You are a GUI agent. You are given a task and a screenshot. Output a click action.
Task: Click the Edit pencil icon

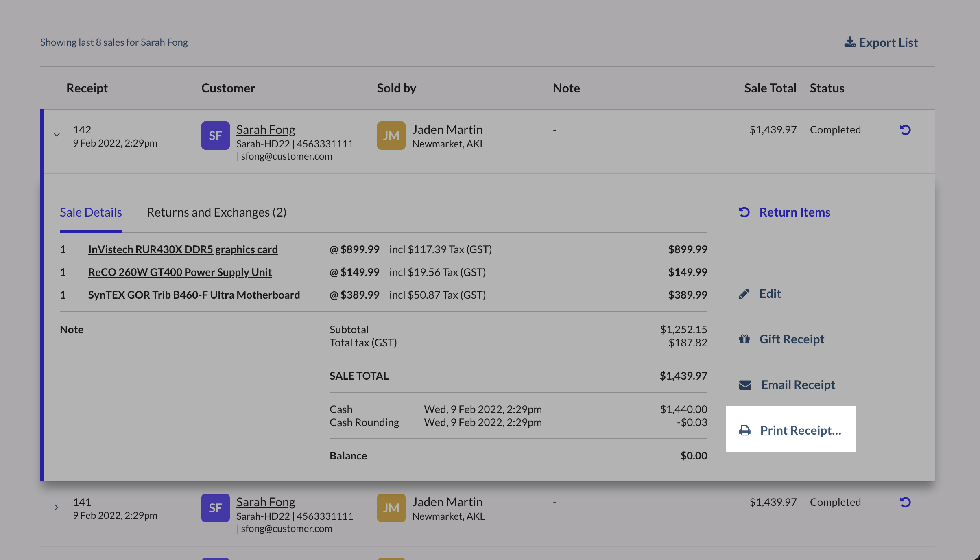(x=744, y=294)
